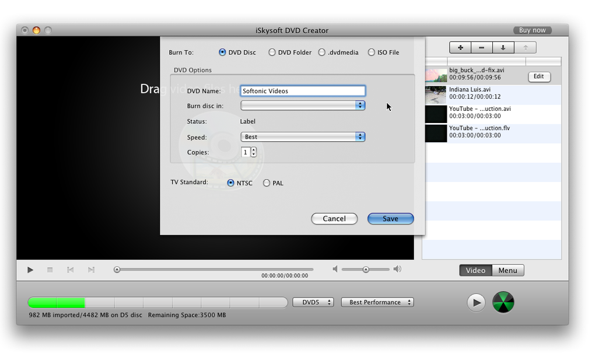Image resolution: width=595 pixels, height=364 pixels.
Task: Choose NTSC TV standard
Action: point(231,183)
